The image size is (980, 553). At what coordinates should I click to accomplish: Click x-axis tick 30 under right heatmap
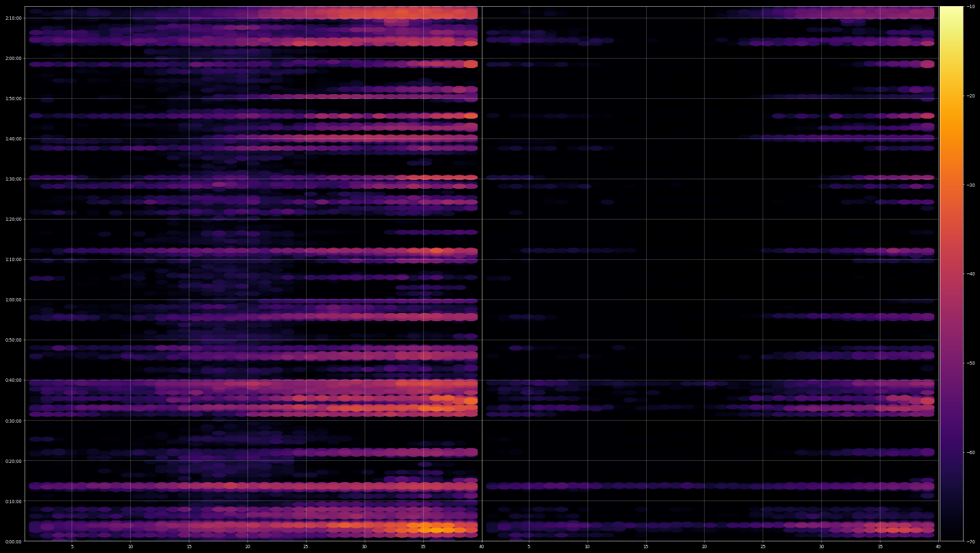click(821, 547)
